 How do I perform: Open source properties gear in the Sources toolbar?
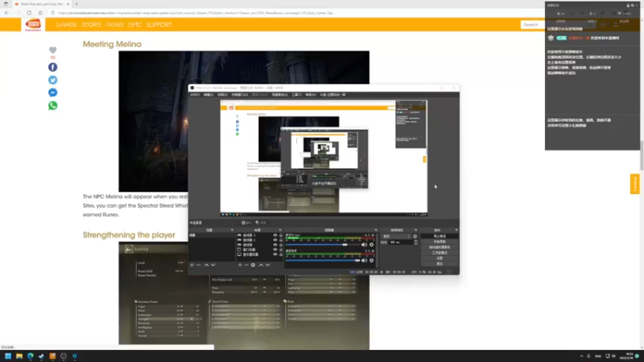(253, 265)
